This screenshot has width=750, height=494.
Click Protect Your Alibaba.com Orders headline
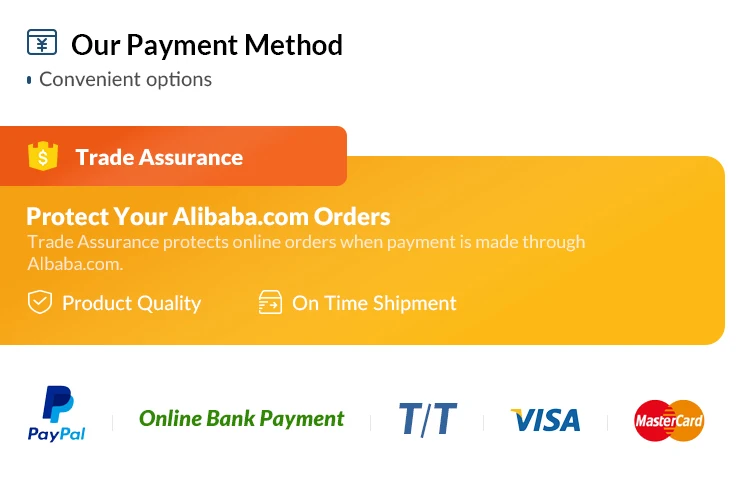click(x=208, y=217)
